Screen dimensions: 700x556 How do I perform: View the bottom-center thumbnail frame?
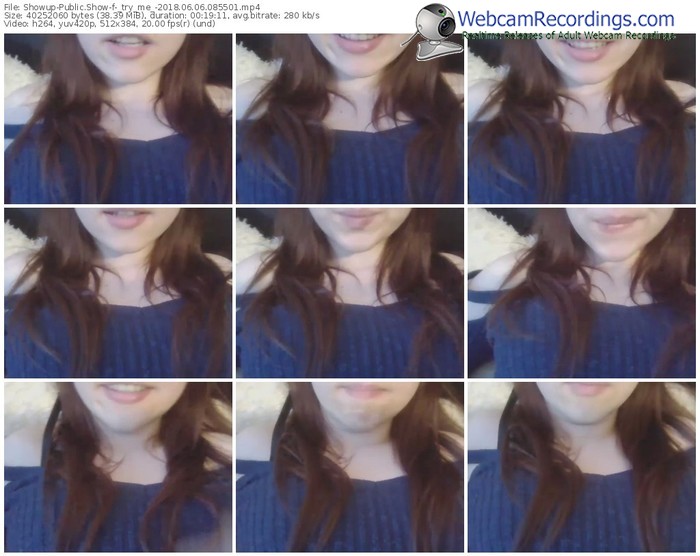[350, 467]
